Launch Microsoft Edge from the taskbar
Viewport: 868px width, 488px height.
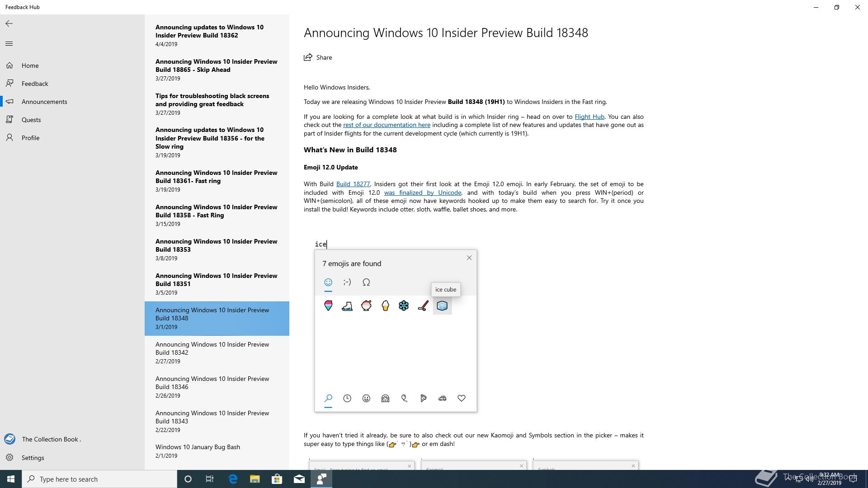click(x=233, y=479)
